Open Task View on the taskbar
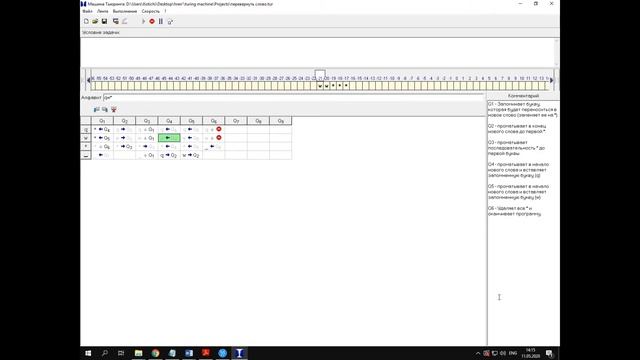Screen dimensions: 640x360 click(121, 353)
